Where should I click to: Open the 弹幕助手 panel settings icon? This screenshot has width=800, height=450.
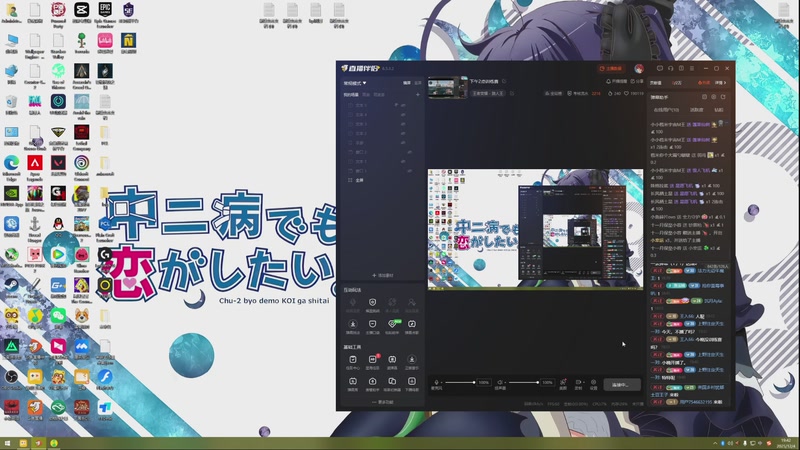click(x=713, y=97)
